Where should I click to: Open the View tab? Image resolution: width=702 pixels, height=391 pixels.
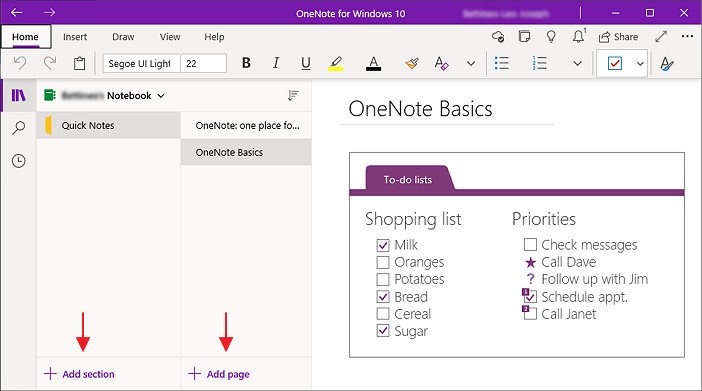tap(170, 37)
